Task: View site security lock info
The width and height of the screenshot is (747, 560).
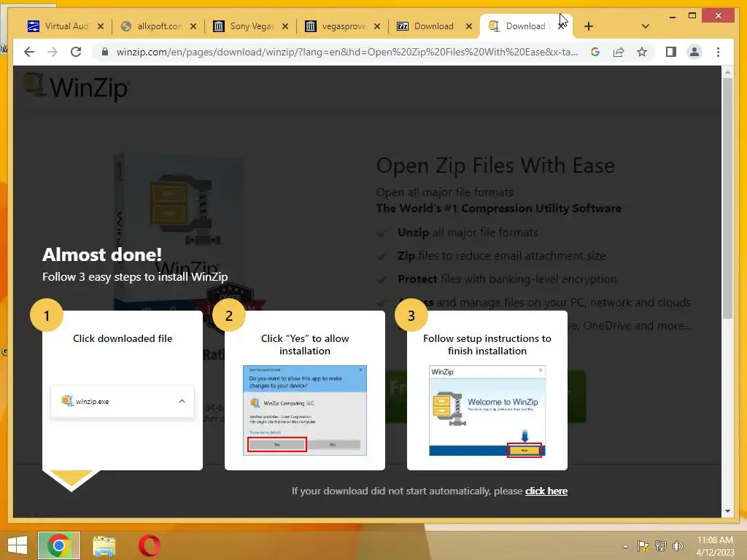Action: (105, 52)
